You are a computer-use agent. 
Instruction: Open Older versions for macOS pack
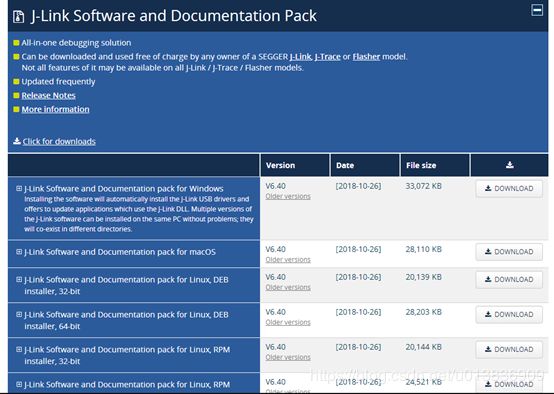click(288, 259)
